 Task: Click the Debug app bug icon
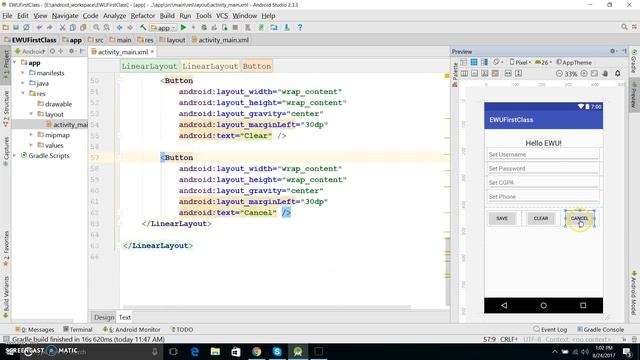tap(204, 27)
